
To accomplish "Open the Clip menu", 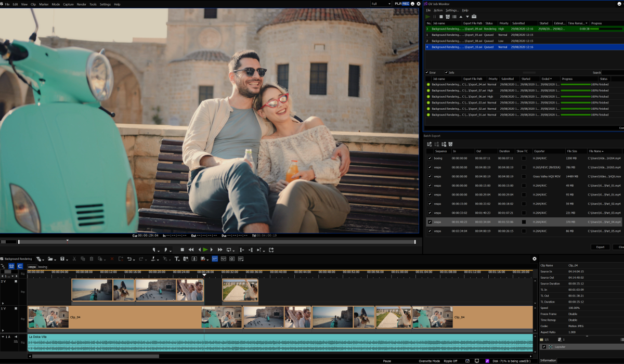I will [33, 4].
